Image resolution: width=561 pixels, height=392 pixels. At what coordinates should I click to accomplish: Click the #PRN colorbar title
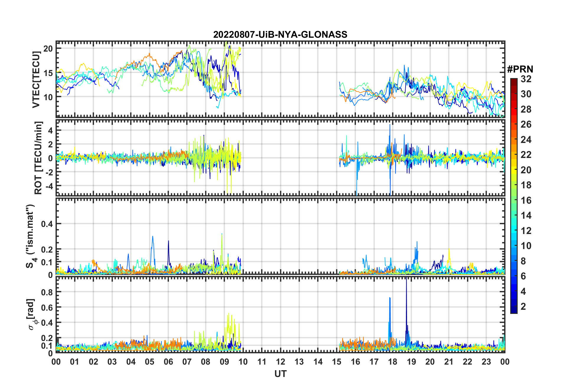(520, 69)
